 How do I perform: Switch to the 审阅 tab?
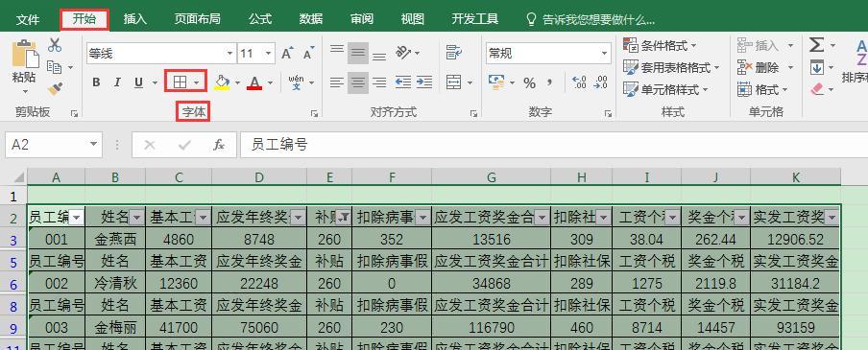(361, 19)
